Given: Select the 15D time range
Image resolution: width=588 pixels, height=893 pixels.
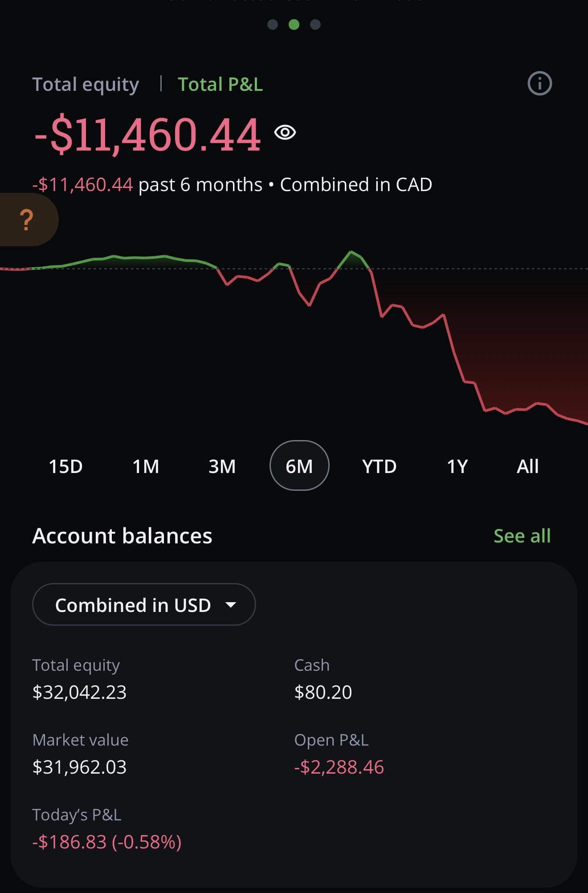Looking at the screenshot, I should [65, 466].
